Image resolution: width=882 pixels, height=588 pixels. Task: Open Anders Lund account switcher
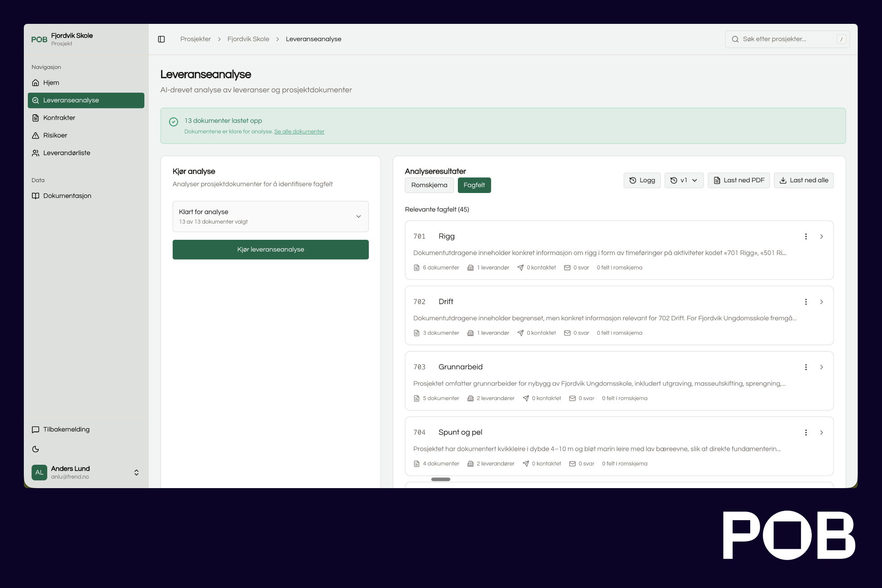tap(85, 472)
